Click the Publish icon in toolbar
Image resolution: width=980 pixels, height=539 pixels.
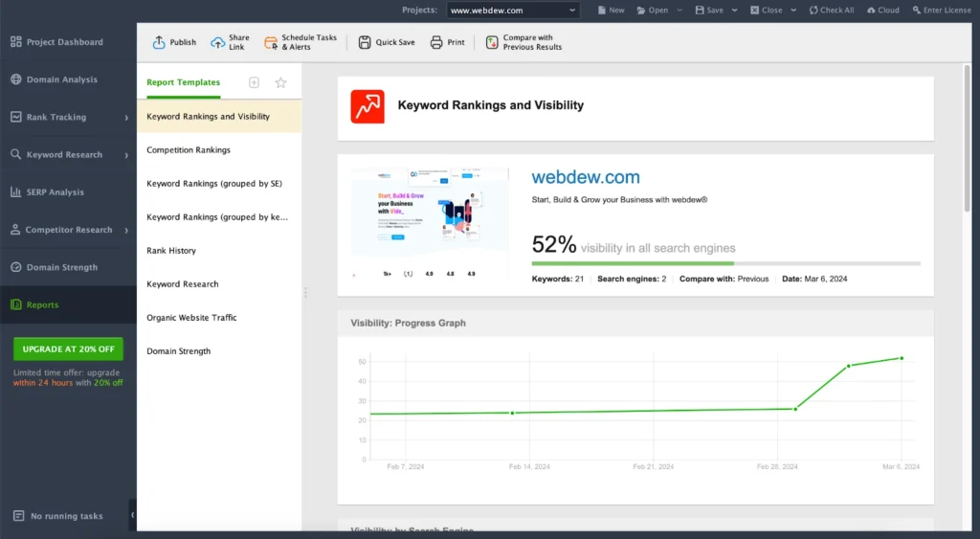click(x=159, y=42)
